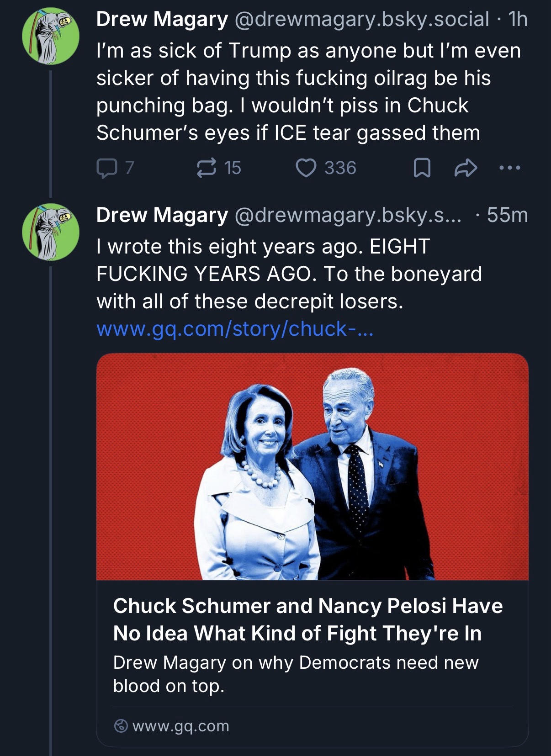The image size is (551, 756).
Task: Open @drewmagary.bsky.social handle on first post
Action: 361,20
